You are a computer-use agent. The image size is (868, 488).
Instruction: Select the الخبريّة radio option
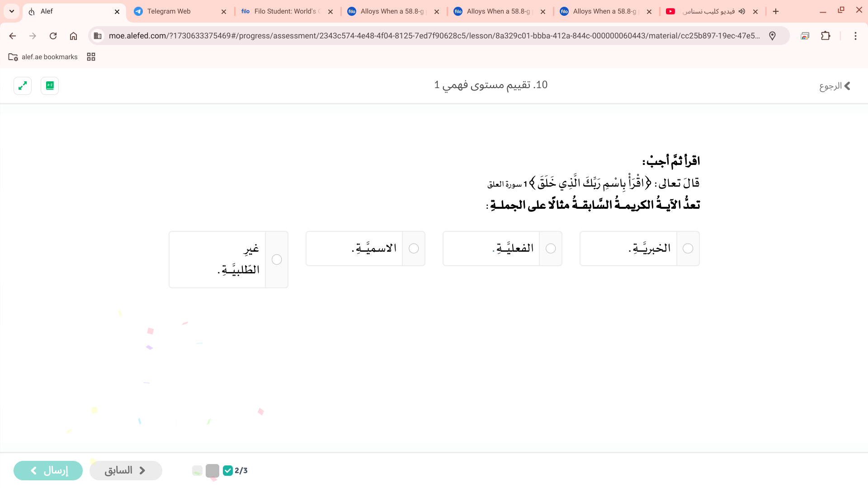coord(688,249)
